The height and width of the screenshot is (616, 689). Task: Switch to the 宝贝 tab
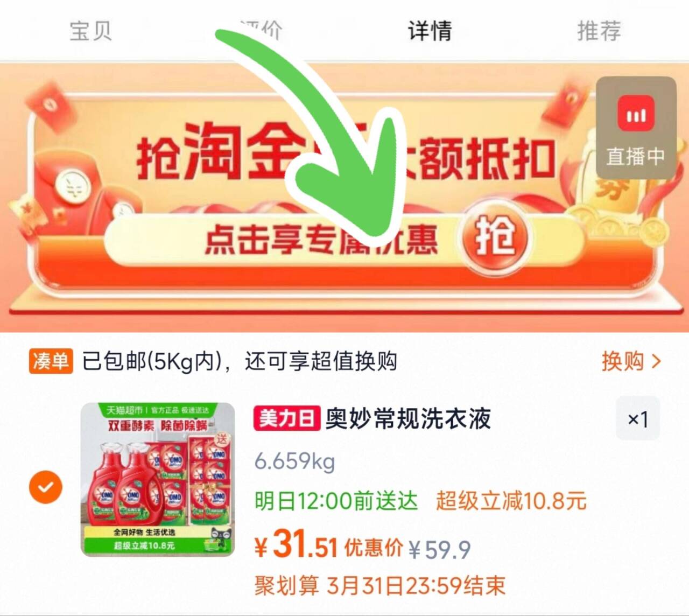pyautogui.click(x=90, y=30)
